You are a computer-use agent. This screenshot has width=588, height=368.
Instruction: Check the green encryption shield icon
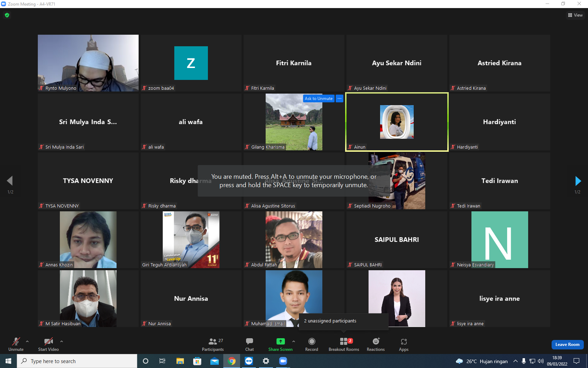tap(7, 15)
